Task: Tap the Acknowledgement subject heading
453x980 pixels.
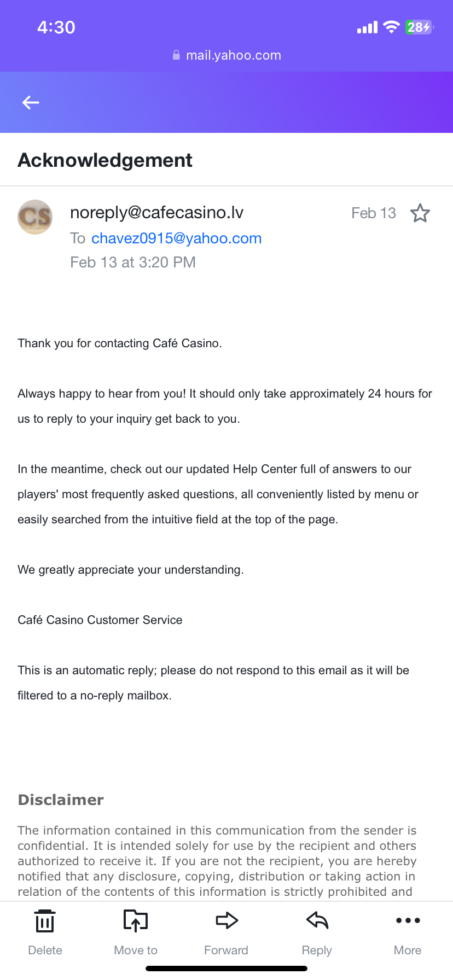Action: pos(105,160)
